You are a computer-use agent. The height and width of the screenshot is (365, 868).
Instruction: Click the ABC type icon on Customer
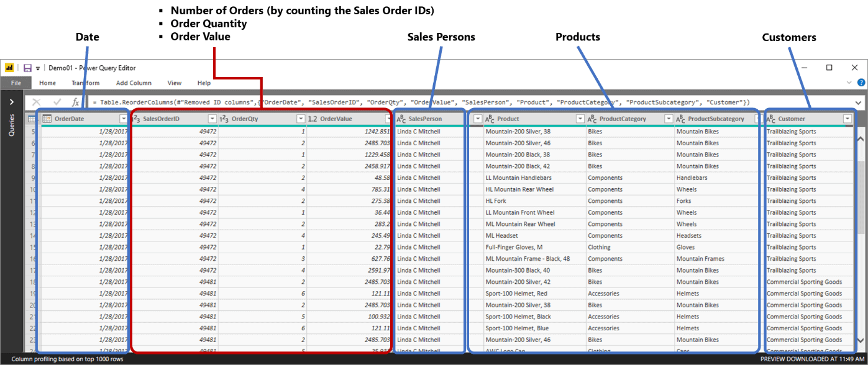(x=771, y=119)
